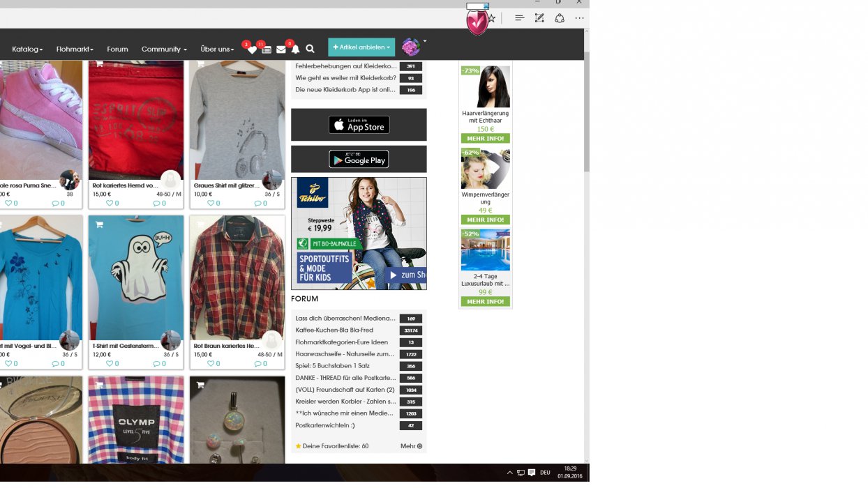Open Edge Hub icon in toolbar
Screen dimensions: 868x488
pyautogui.click(x=519, y=18)
